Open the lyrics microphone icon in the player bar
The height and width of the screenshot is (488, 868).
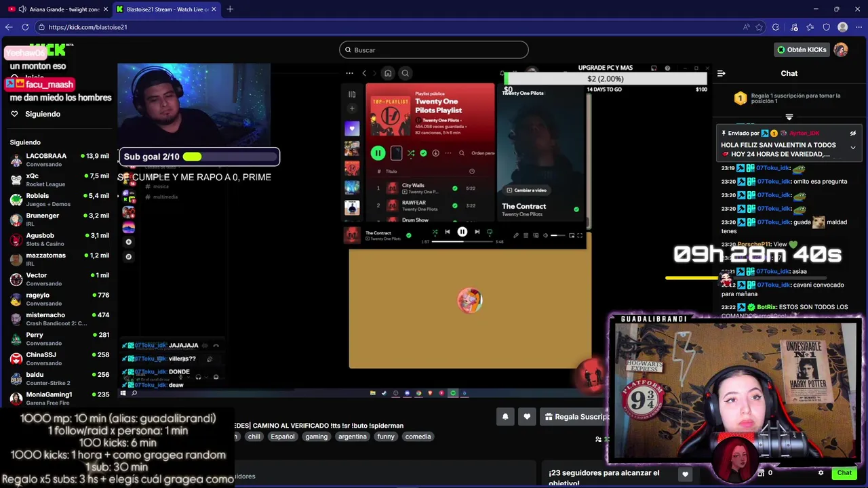[516, 235]
